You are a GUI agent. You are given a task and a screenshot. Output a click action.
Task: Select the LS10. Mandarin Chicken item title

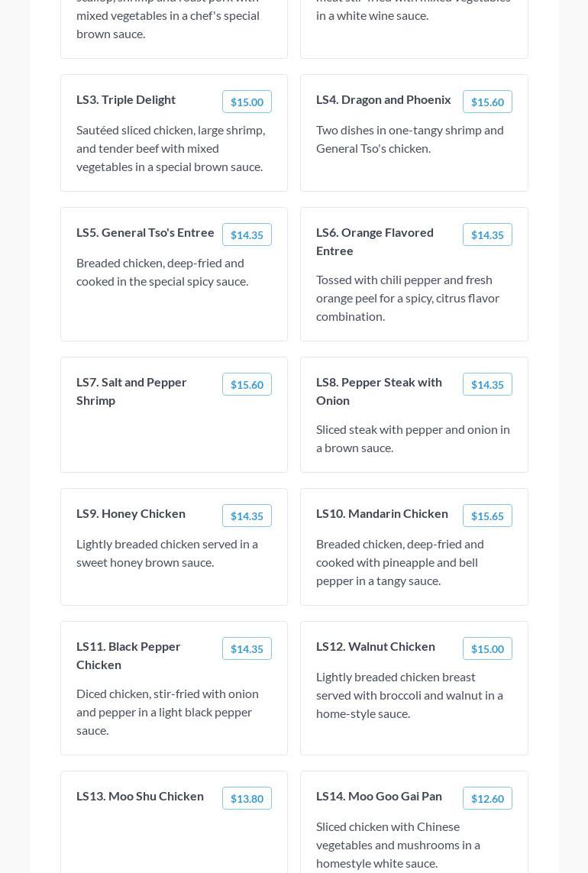(382, 513)
